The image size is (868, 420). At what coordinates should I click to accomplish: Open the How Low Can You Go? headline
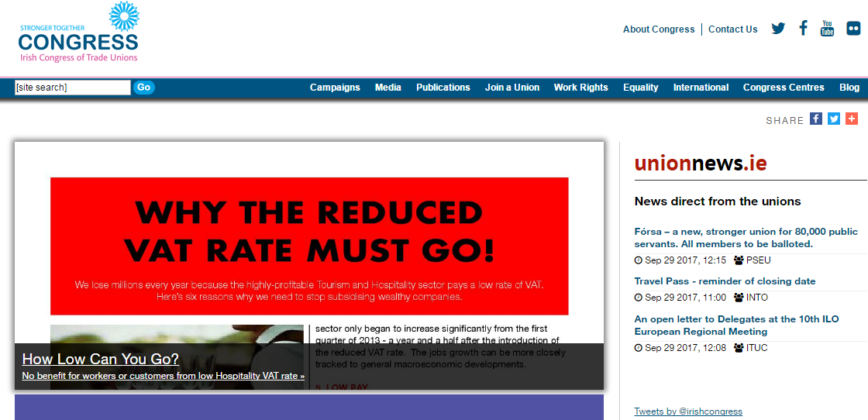[x=100, y=359]
